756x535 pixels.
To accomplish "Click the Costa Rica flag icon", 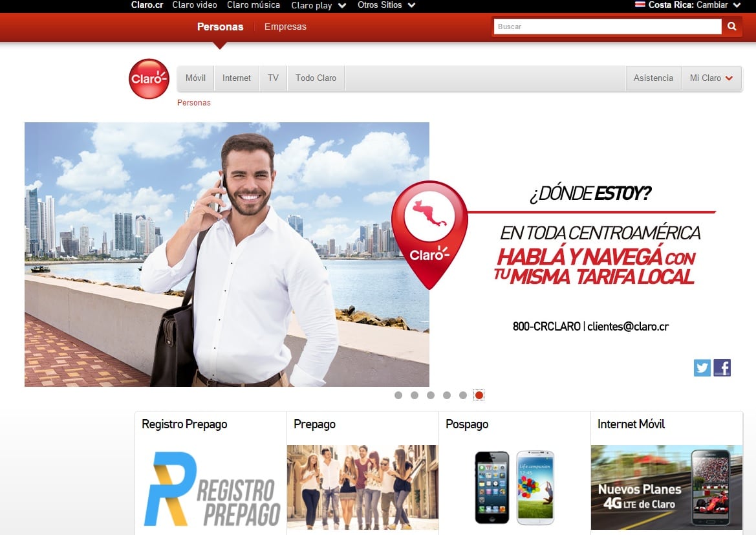I will (640, 5).
